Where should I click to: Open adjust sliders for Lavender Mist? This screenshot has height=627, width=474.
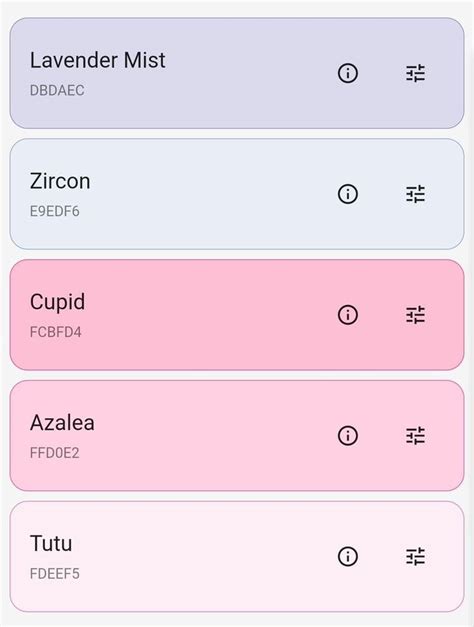(416, 73)
